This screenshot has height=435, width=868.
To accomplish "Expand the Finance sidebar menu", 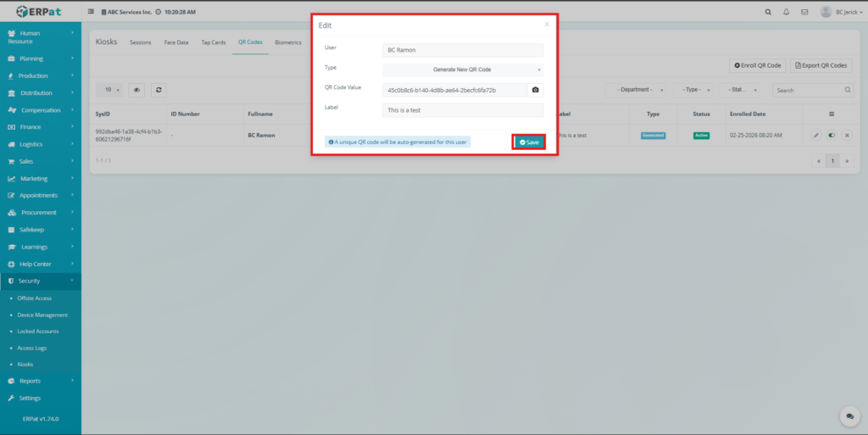I will tap(41, 127).
